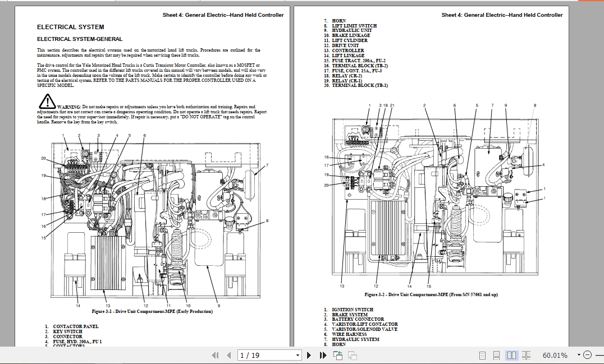Click the ELECTRICAL SYSTEM heading
This screenshot has width=604, height=364.
71,27
